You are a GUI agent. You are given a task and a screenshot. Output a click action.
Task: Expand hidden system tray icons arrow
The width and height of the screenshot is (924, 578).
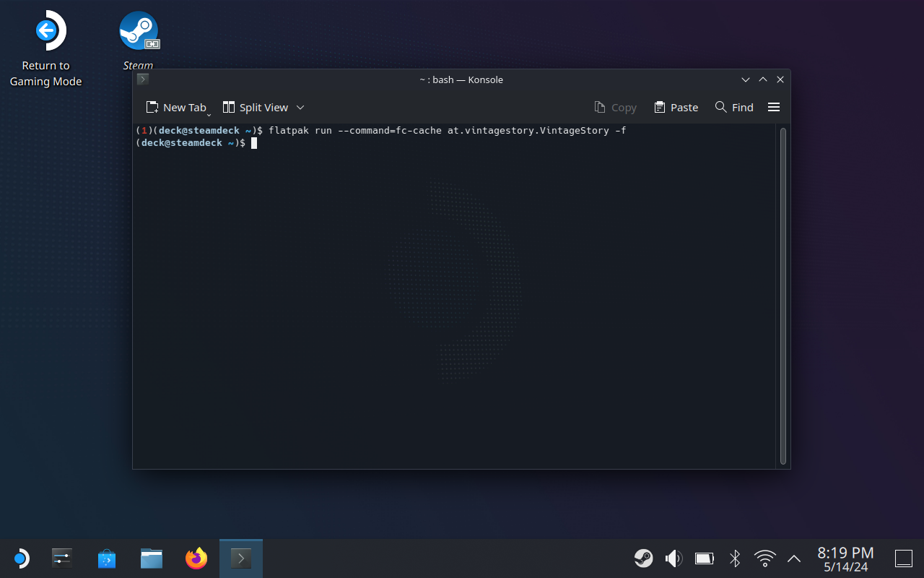(x=794, y=558)
